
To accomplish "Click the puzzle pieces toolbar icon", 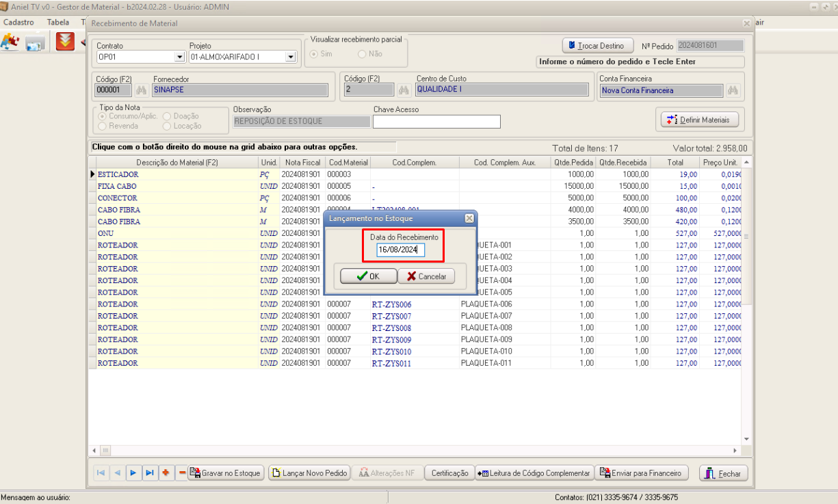I will tap(10, 42).
